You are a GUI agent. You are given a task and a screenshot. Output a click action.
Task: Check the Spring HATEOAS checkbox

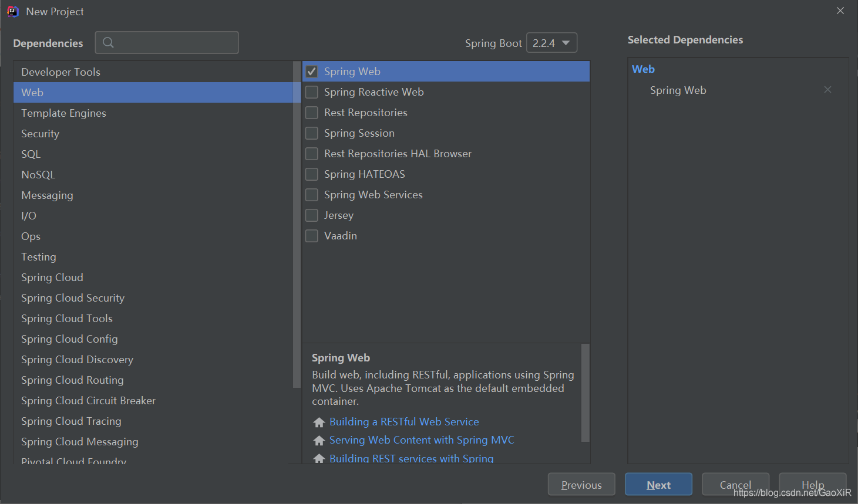point(312,174)
